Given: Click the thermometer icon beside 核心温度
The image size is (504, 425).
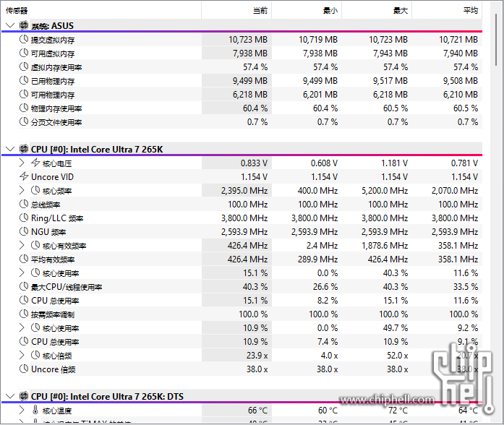Looking at the screenshot, I should 35,410.
